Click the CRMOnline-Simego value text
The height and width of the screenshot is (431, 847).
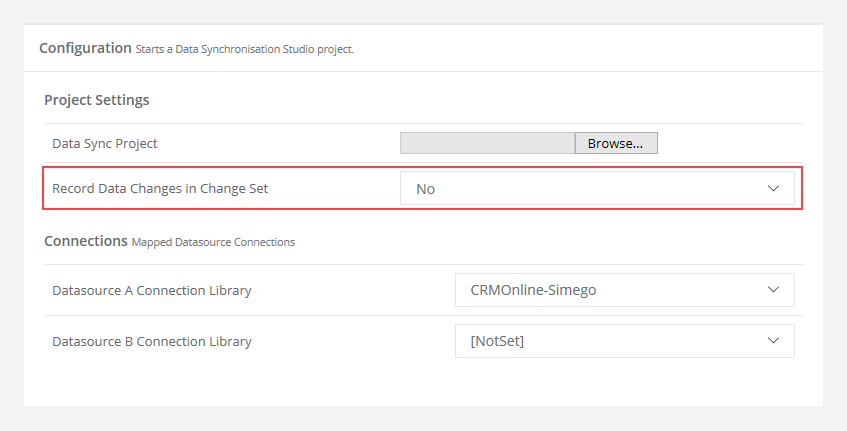(x=533, y=290)
